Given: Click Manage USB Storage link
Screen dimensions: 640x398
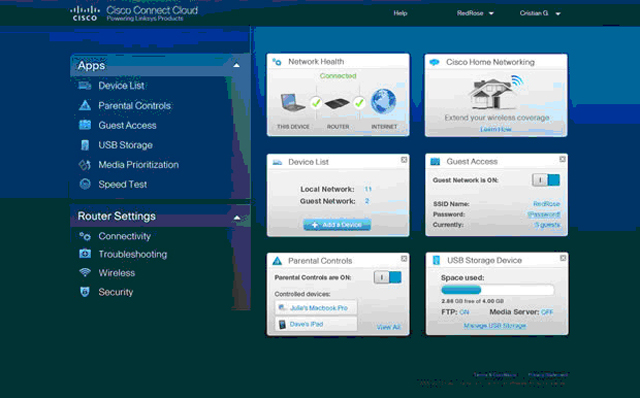Looking at the screenshot, I should click(x=495, y=325).
